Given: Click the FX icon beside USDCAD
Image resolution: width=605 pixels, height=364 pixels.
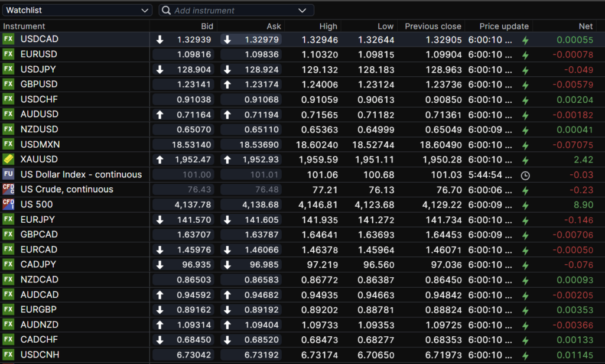Looking at the screenshot, I should [x=8, y=40].
